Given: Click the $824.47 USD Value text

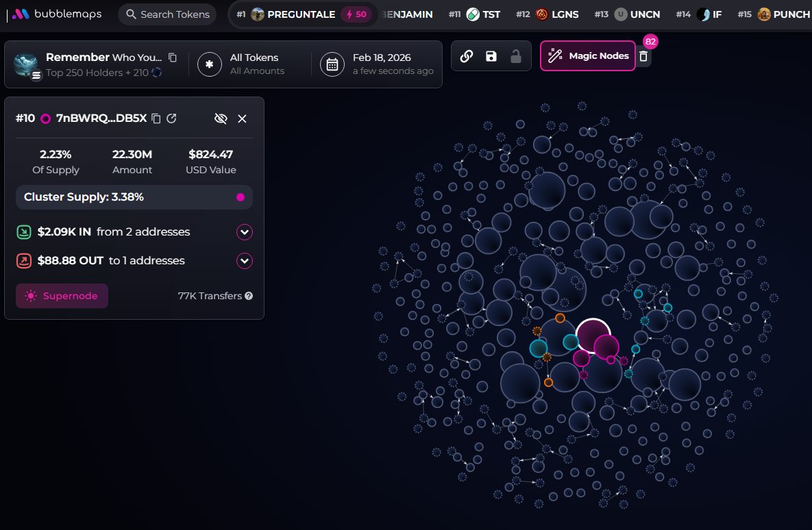Looking at the screenshot, I should click(x=211, y=154).
